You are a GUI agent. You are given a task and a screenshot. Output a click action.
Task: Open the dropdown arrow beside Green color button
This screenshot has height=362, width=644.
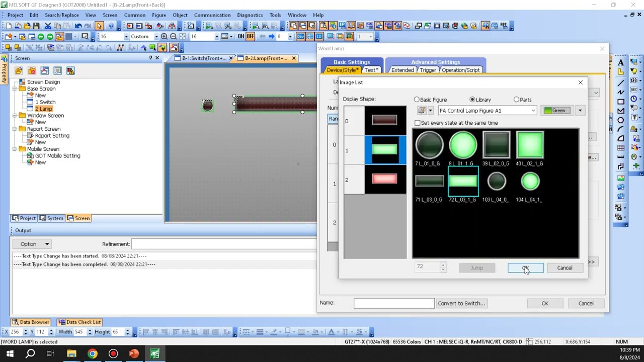click(x=580, y=111)
